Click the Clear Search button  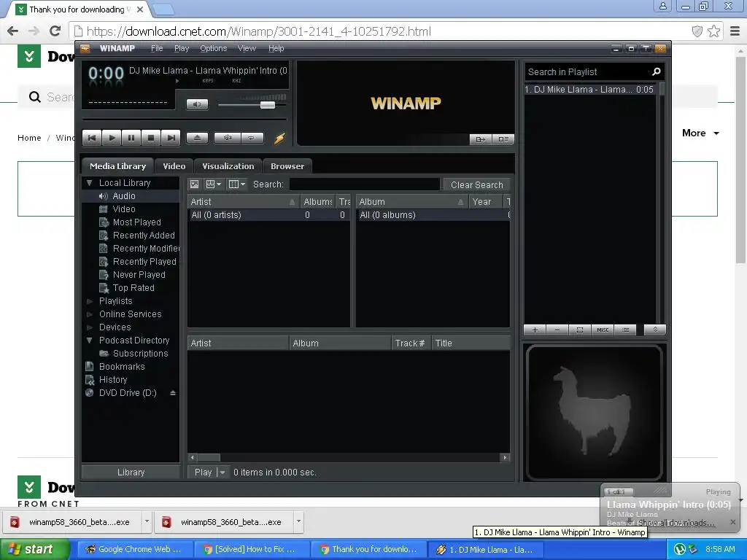[x=477, y=184]
